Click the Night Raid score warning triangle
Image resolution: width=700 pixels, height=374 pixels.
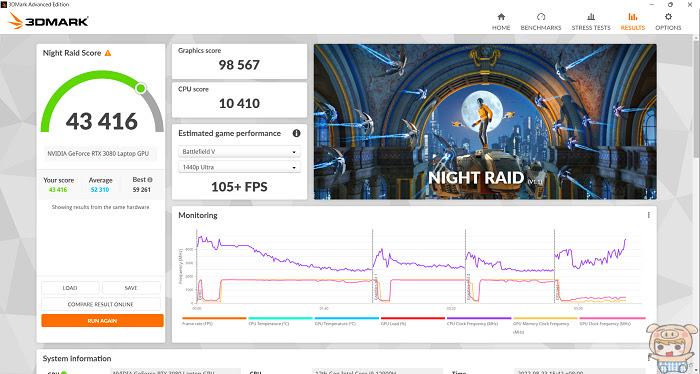(x=108, y=53)
